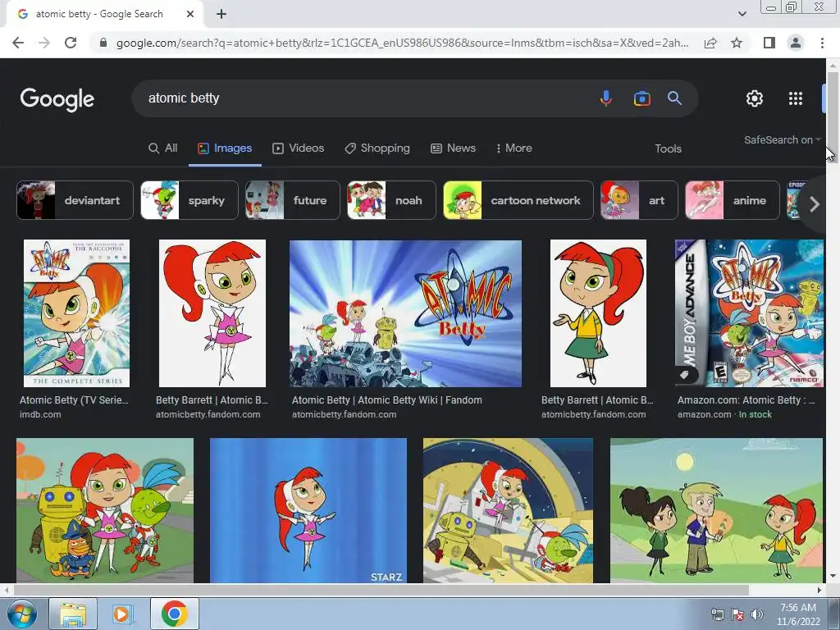Show more suggestion chips with right chevron
Viewport: 840px width, 630px height.
point(815,204)
